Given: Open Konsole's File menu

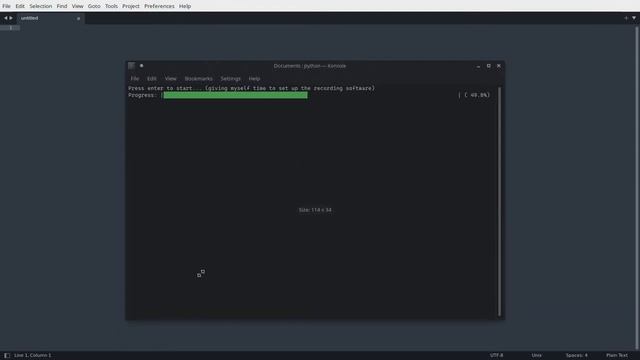Looking at the screenshot, I should tap(135, 78).
